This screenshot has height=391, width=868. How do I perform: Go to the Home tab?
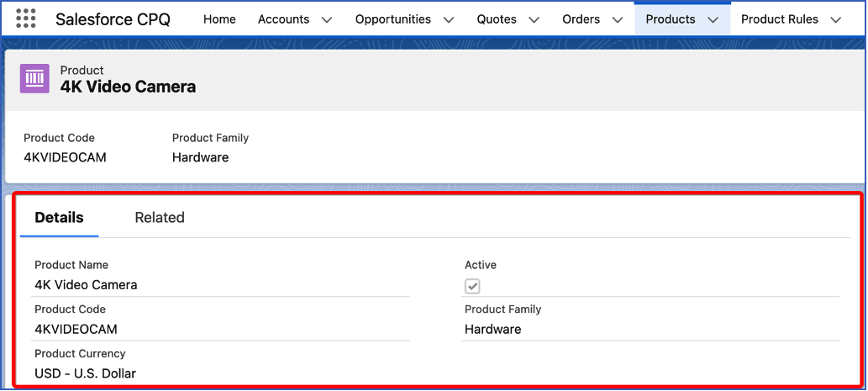click(219, 19)
